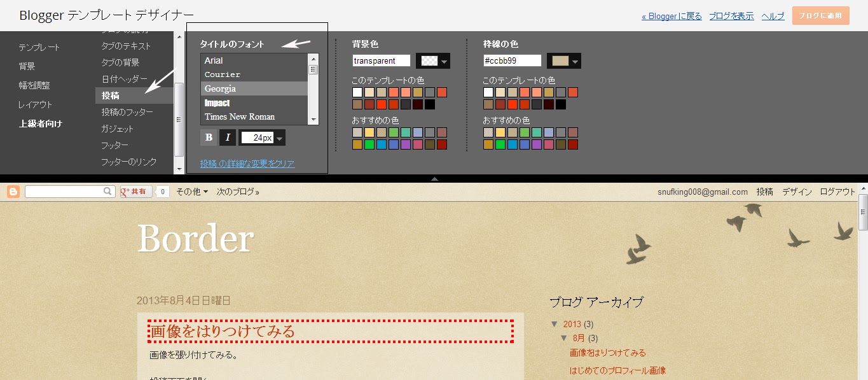The image size is (868, 380).
Task: Click the #ccbb99 border color text field
Action: 513,60
